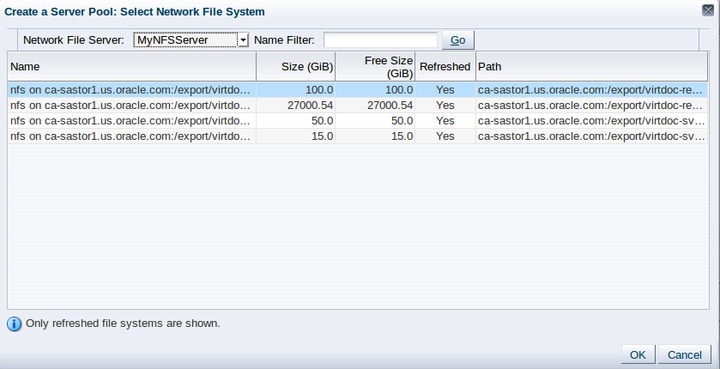Confirm with the OK button

tap(638, 355)
